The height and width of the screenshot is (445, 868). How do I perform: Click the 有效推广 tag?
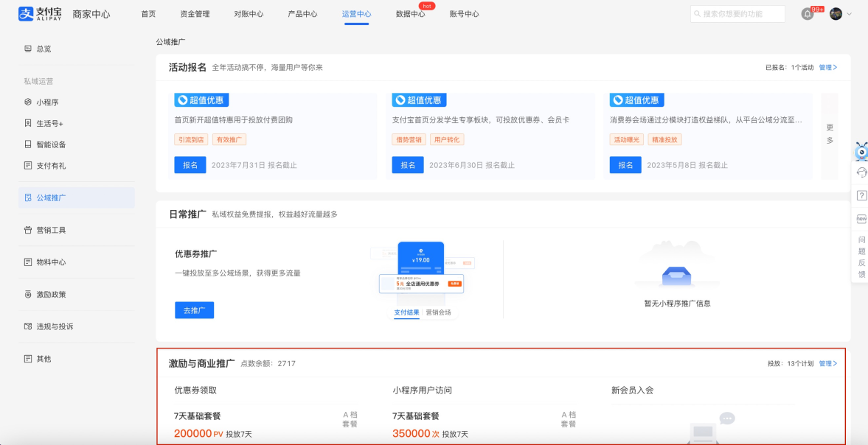coord(229,139)
